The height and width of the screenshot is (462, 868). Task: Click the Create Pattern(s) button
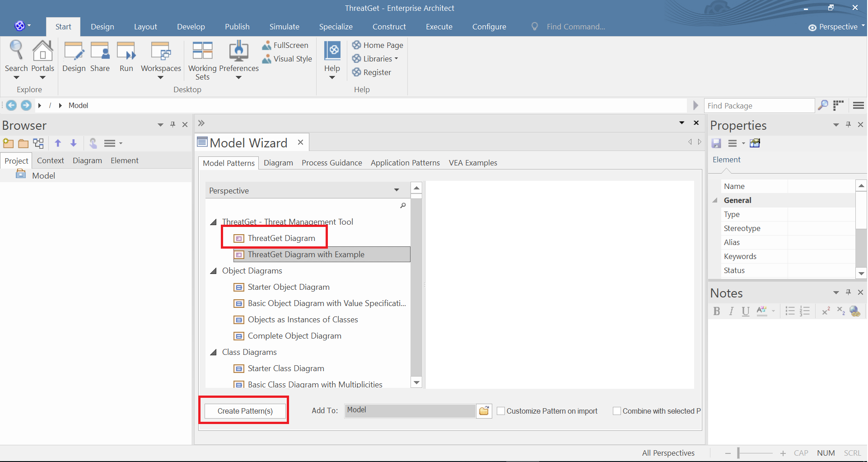tap(245, 411)
